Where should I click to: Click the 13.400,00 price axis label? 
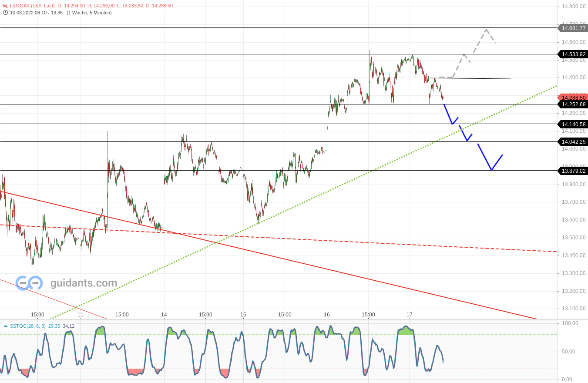click(x=573, y=255)
